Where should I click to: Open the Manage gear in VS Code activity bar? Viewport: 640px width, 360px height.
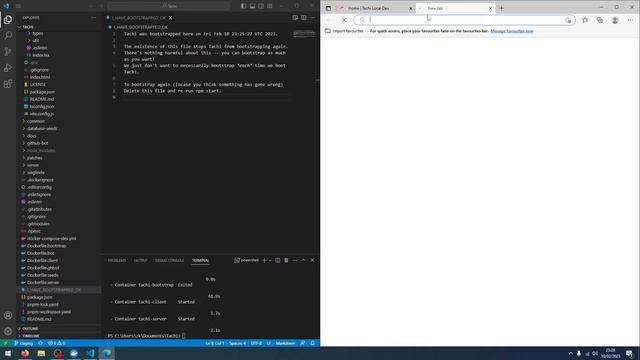(8, 331)
